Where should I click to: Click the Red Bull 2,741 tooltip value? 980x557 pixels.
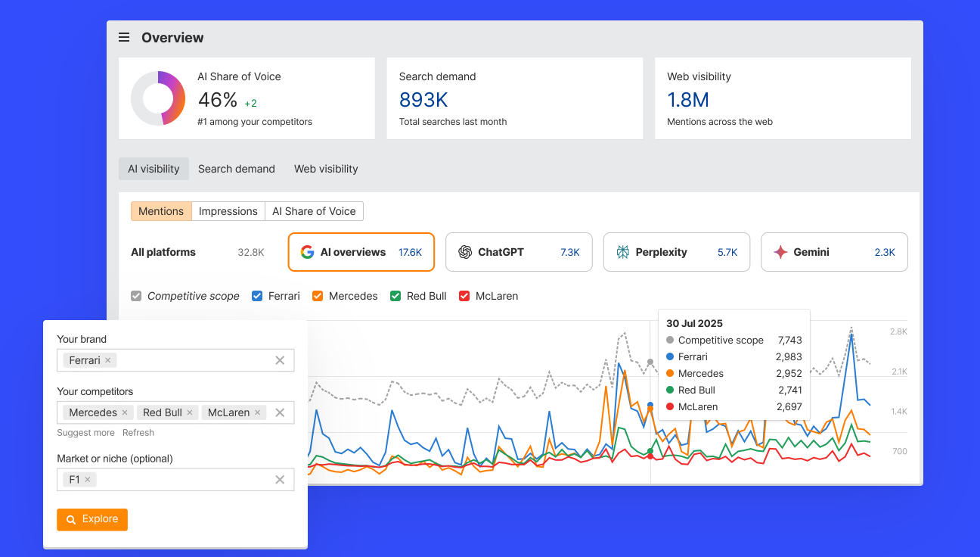(790, 390)
